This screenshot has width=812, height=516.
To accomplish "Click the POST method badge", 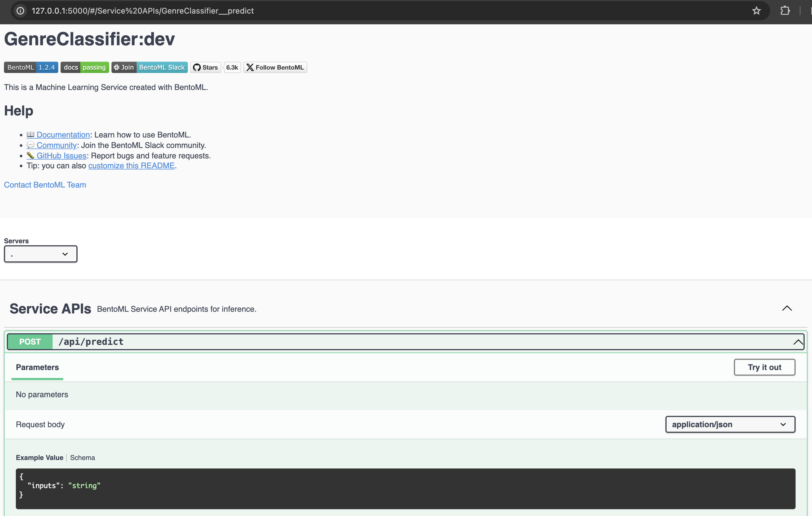I will pyautogui.click(x=30, y=342).
